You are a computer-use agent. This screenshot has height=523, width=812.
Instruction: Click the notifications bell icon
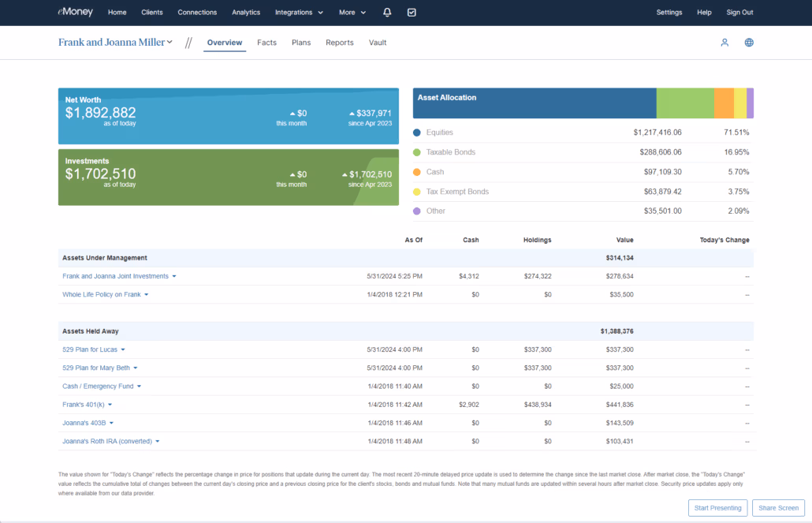pos(387,13)
